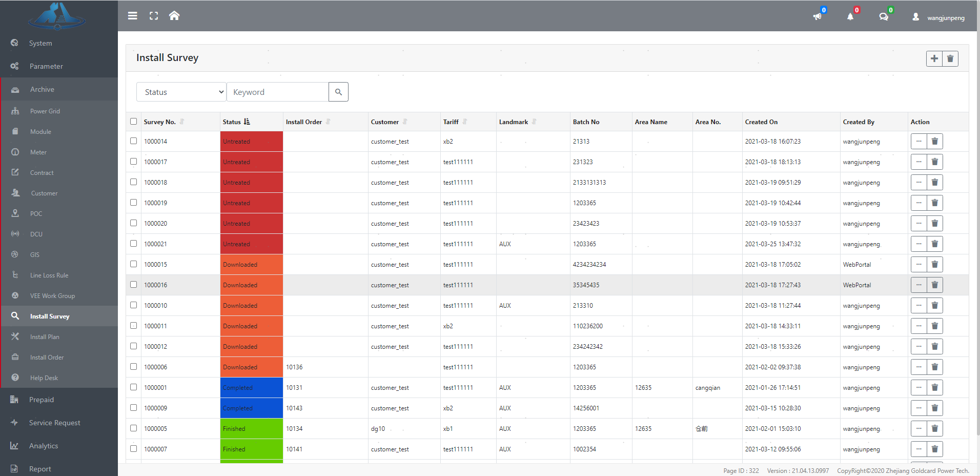Expand the Analytics sidebar menu
Image resolution: width=980 pixels, height=476 pixels.
coord(44,446)
